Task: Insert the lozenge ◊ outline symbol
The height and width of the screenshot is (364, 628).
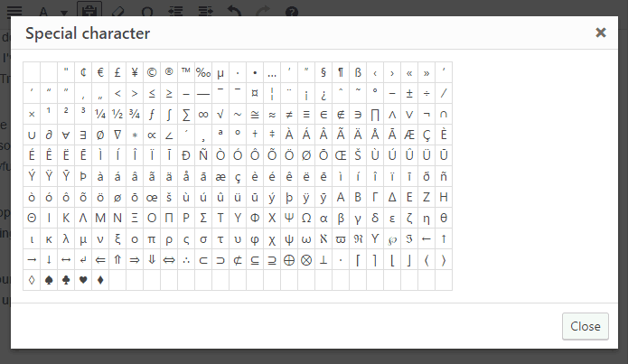Action: tap(32, 280)
